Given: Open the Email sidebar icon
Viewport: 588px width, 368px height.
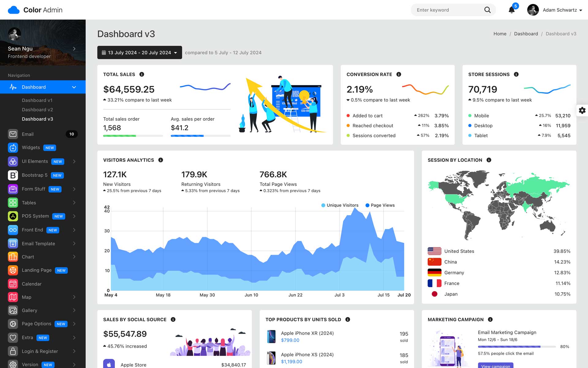Looking at the screenshot, I should point(13,134).
